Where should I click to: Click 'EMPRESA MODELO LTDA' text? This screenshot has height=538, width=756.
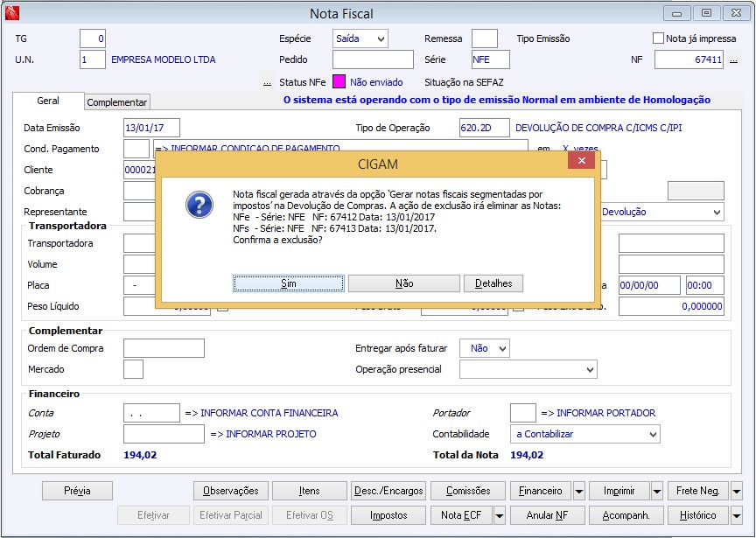[x=164, y=59]
